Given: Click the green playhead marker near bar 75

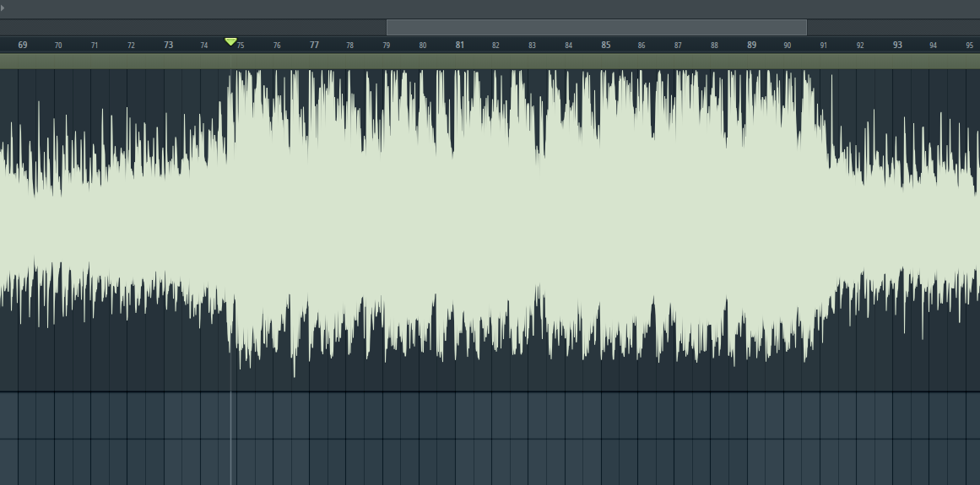Looking at the screenshot, I should tap(230, 41).
